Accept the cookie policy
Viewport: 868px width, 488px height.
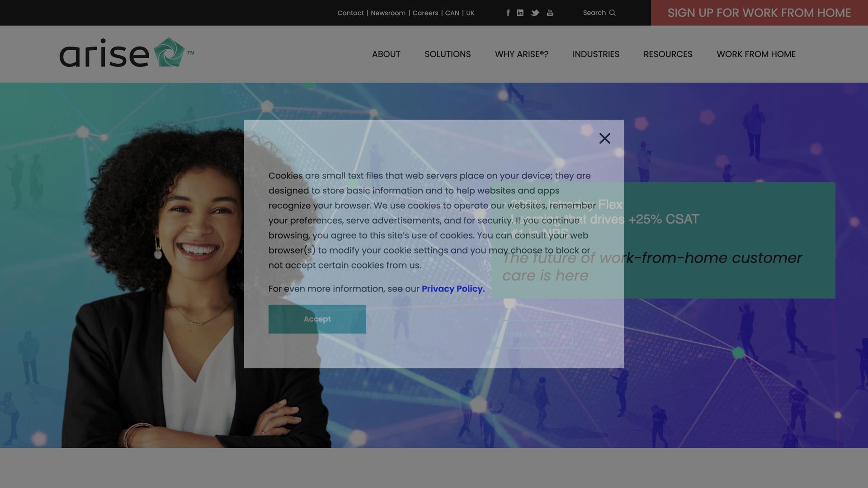coord(317,319)
